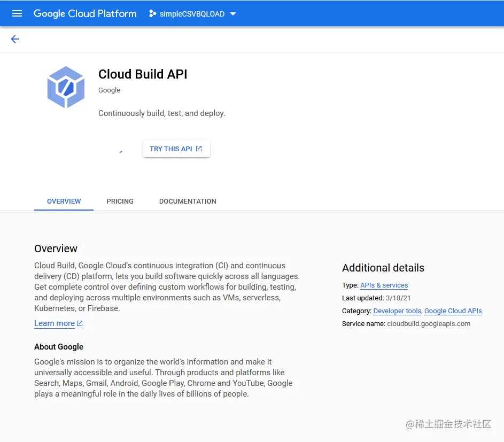Open the hamburger navigation menu
Screen dimensions: 504x442
17,13
